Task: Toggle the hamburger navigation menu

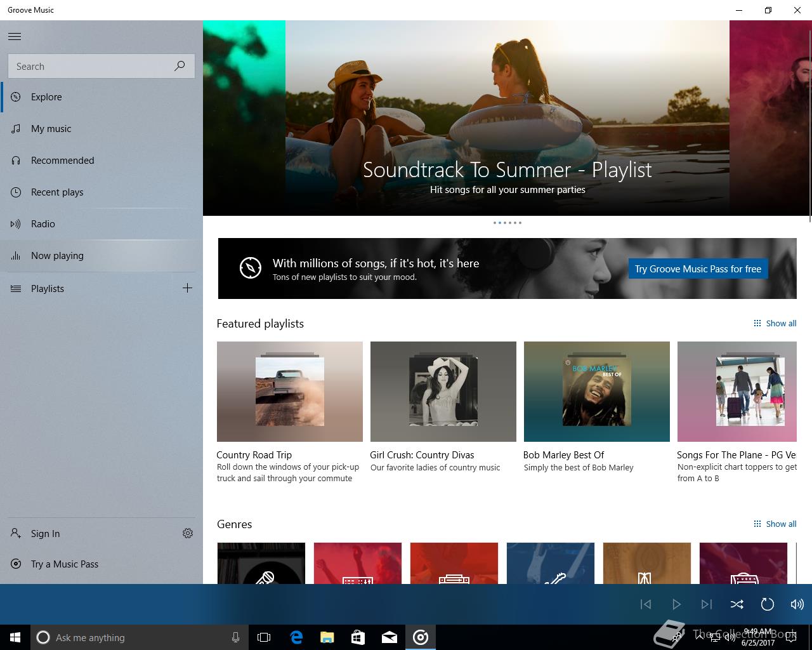Action: click(x=15, y=36)
